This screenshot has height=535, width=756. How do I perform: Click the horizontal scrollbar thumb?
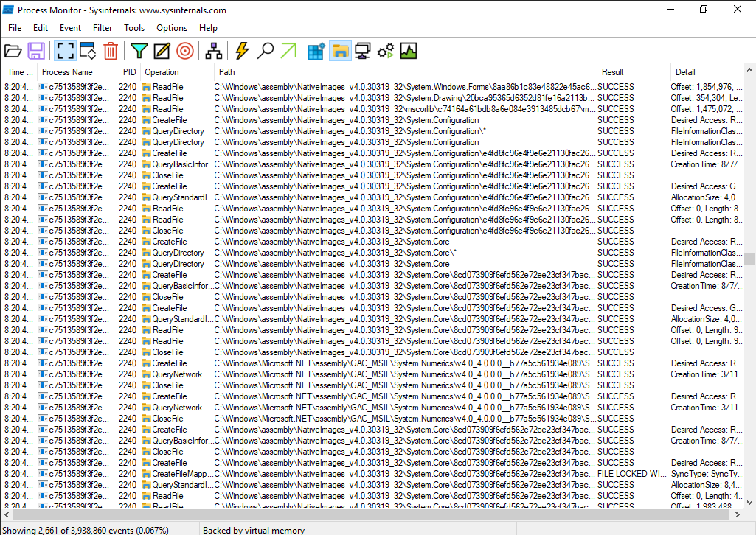tap(370, 515)
